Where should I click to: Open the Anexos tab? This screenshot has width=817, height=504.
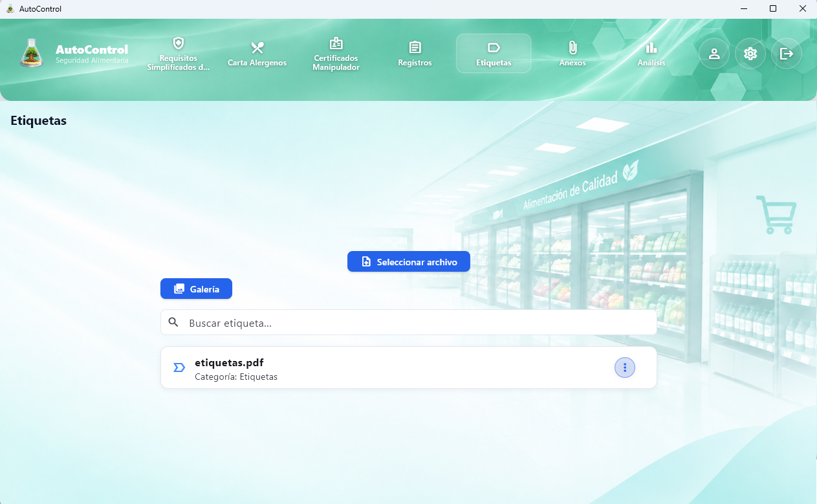pos(572,53)
